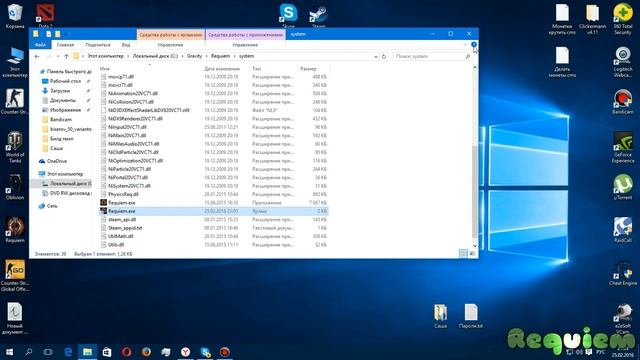Open Загрузки in the navigation pane
This screenshot has height=360, width=640.
tap(60, 91)
